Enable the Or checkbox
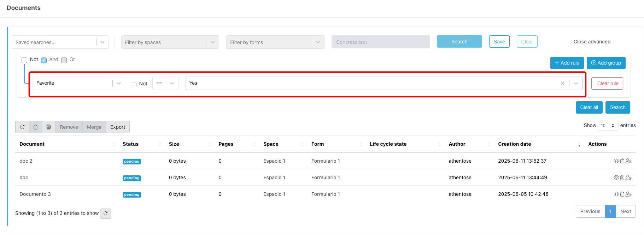This screenshot has width=644, height=235. 64,60
